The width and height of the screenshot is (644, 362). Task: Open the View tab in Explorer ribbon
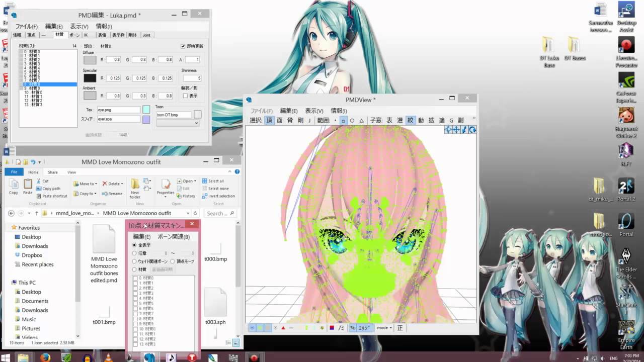point(71,172)
